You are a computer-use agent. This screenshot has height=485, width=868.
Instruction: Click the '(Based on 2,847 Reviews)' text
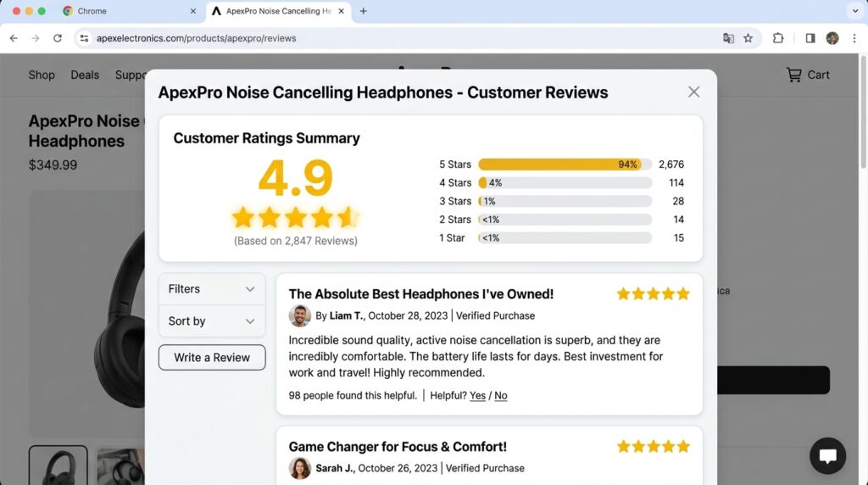pos(296,241)
